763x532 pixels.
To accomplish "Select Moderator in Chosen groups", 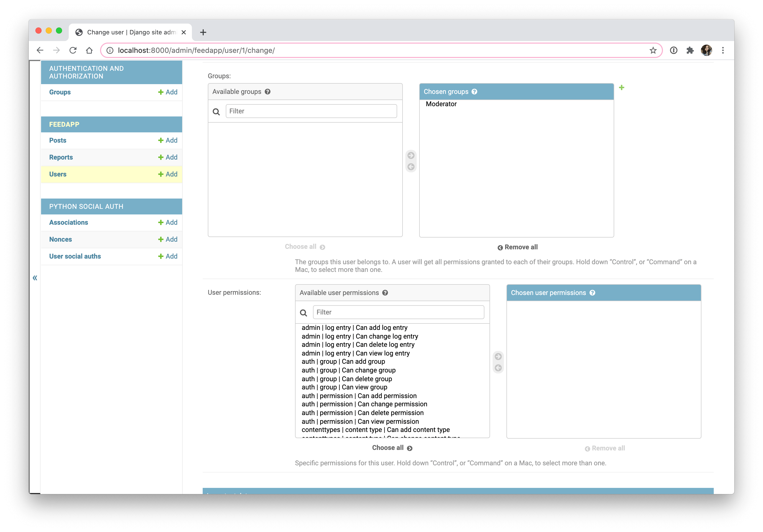I will point(441,104).
